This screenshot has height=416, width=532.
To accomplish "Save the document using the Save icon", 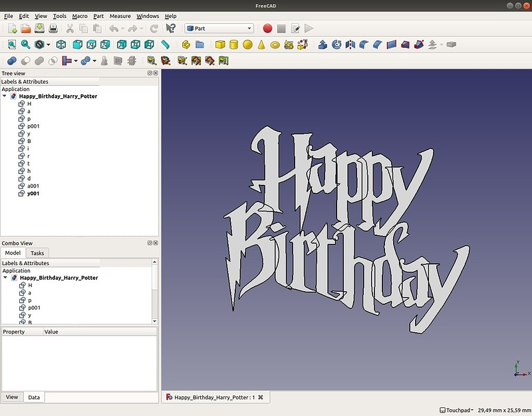I will (x=39, y=29).
